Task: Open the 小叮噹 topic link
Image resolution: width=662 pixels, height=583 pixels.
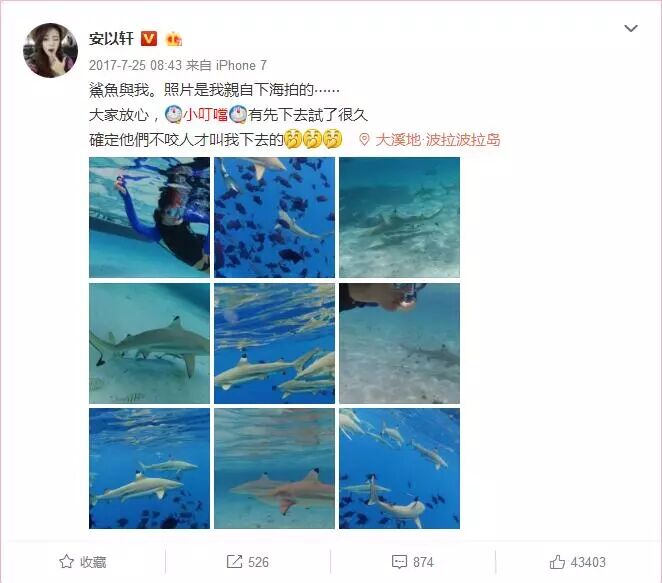Action: click(x=206, y=114)
